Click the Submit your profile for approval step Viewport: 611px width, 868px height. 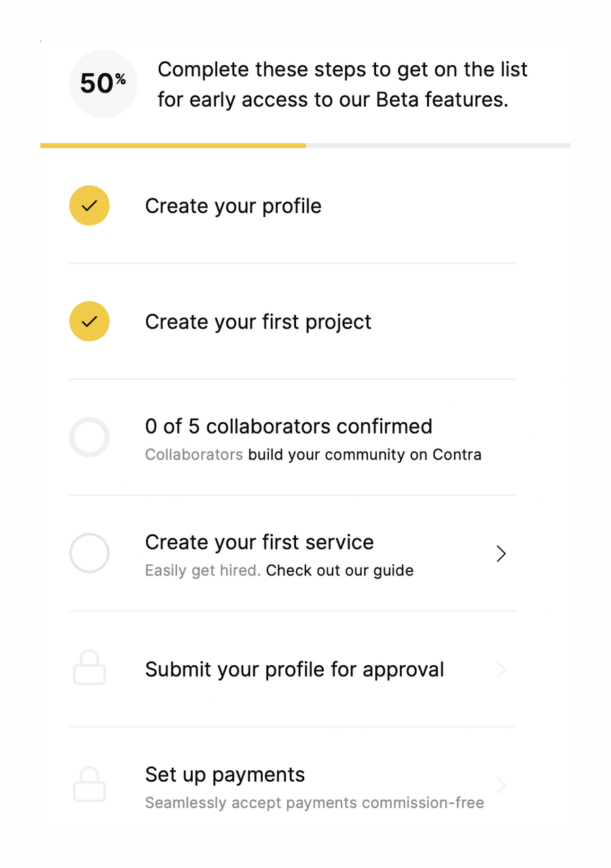pos(294,670)
